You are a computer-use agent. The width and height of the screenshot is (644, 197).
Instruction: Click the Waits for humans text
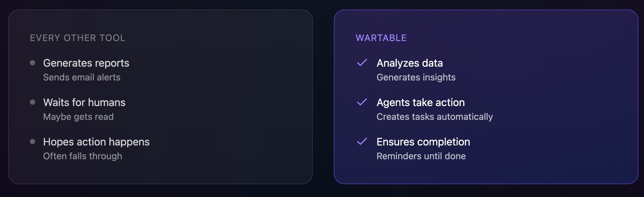[x=84, y=102]
